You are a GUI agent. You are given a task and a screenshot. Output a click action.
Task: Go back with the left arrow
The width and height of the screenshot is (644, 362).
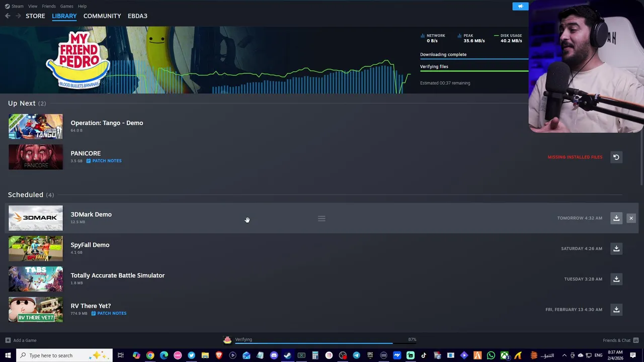click(x=8, y=16)
